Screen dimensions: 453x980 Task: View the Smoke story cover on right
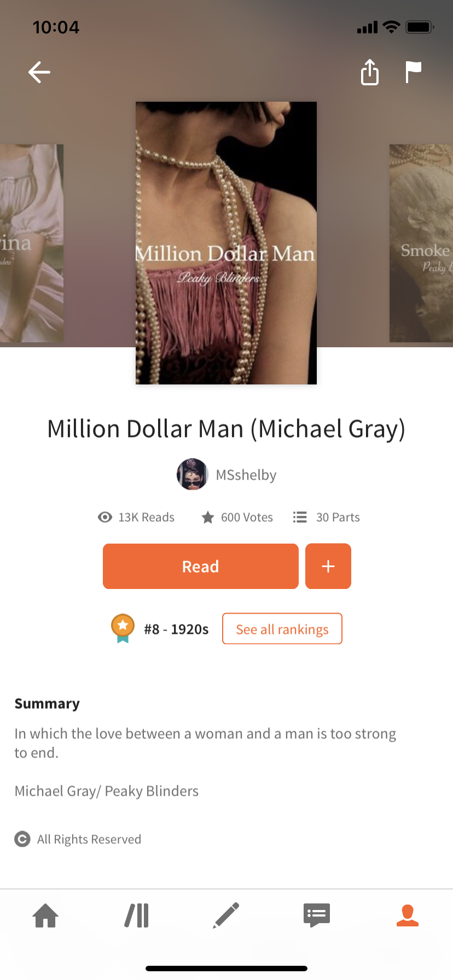pyautogui.click(x=421, y=243)
